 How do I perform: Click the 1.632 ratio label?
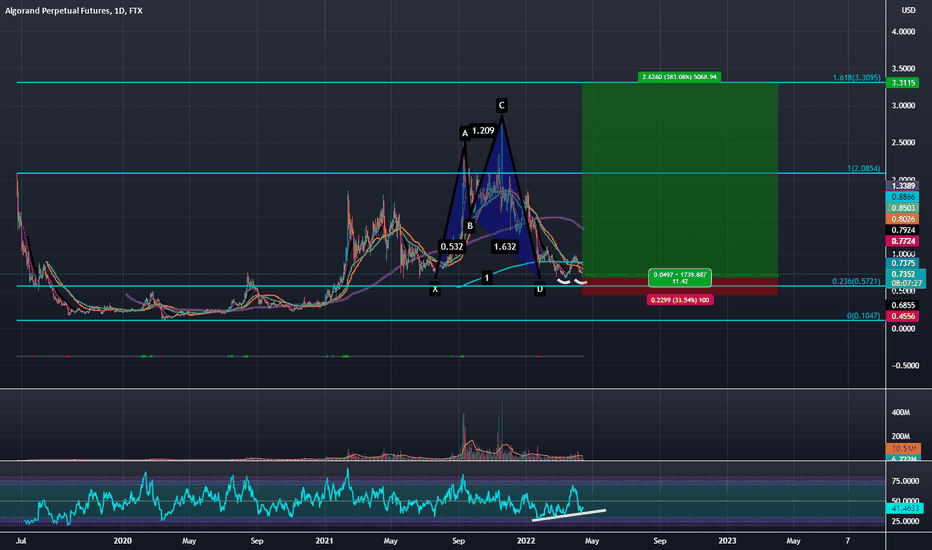[x=505, y=246]
